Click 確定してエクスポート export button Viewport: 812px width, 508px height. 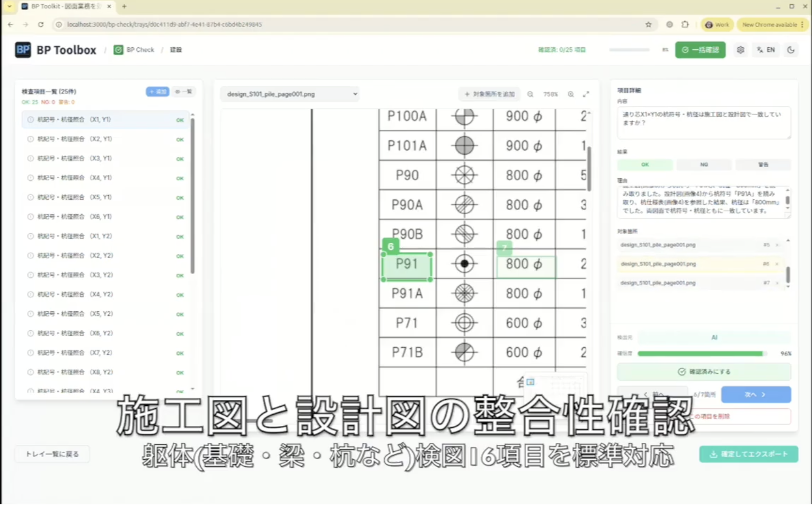click(x=748, y=454)
